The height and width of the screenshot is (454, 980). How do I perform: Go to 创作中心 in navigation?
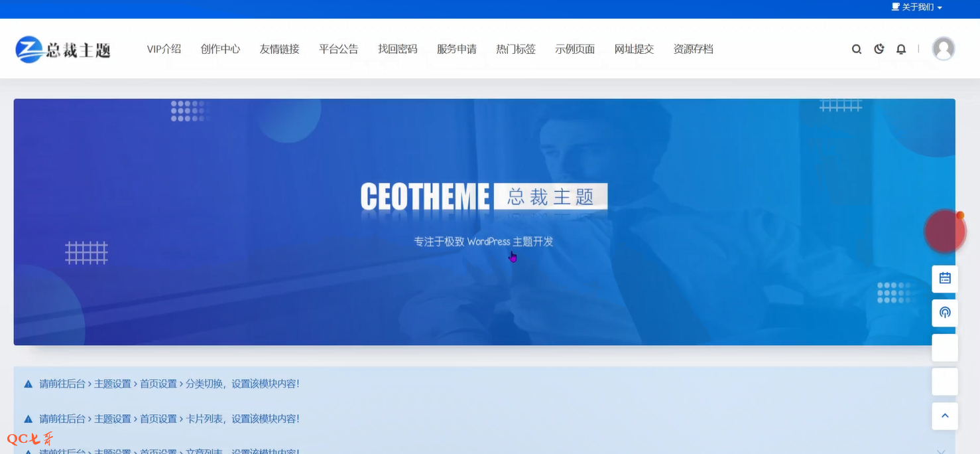220,49
